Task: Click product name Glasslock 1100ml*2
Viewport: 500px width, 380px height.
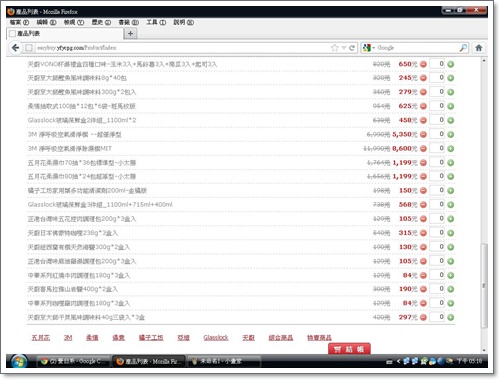Action: click(x=82, y=120)
